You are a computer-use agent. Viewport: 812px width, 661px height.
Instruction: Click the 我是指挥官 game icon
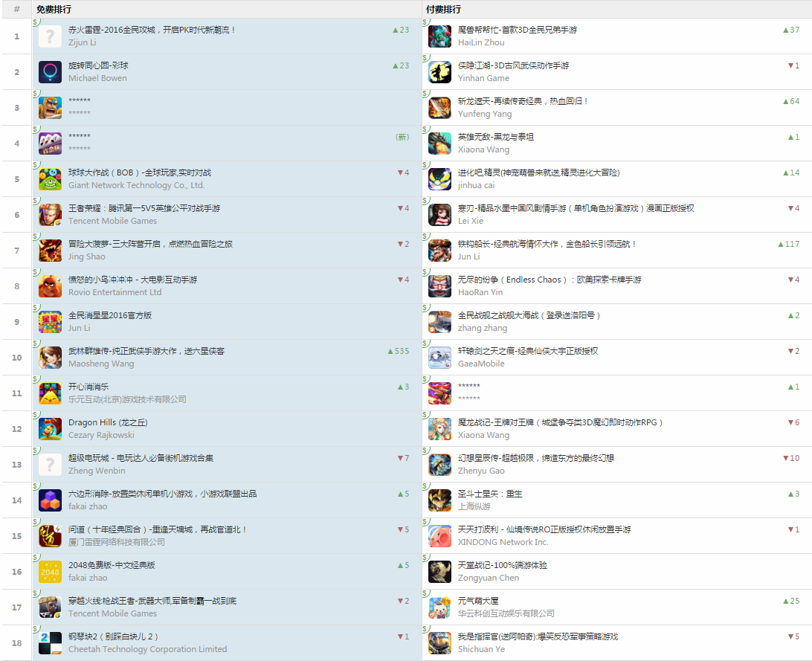click(x=439, y=643)
